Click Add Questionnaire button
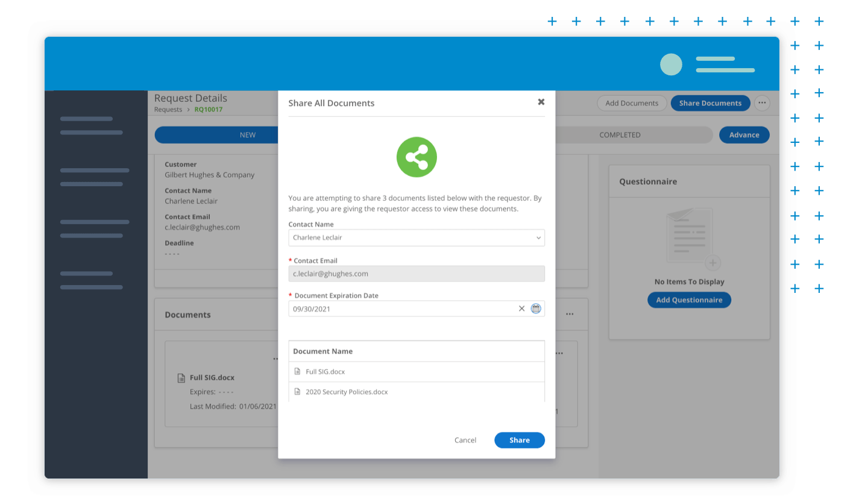 point(689,300)
